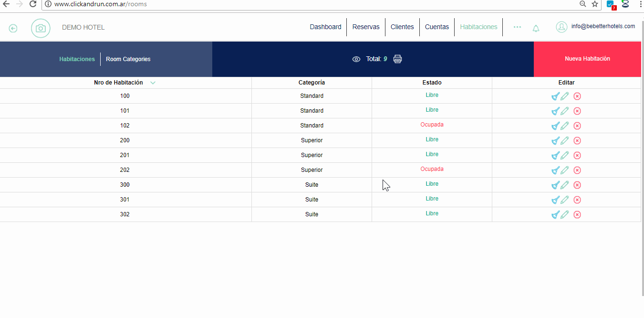Image resolution: width=644 pixels, height=318 pixels.
Task: Delete room 200 with the X icon
Action: (x=577, y=141)
